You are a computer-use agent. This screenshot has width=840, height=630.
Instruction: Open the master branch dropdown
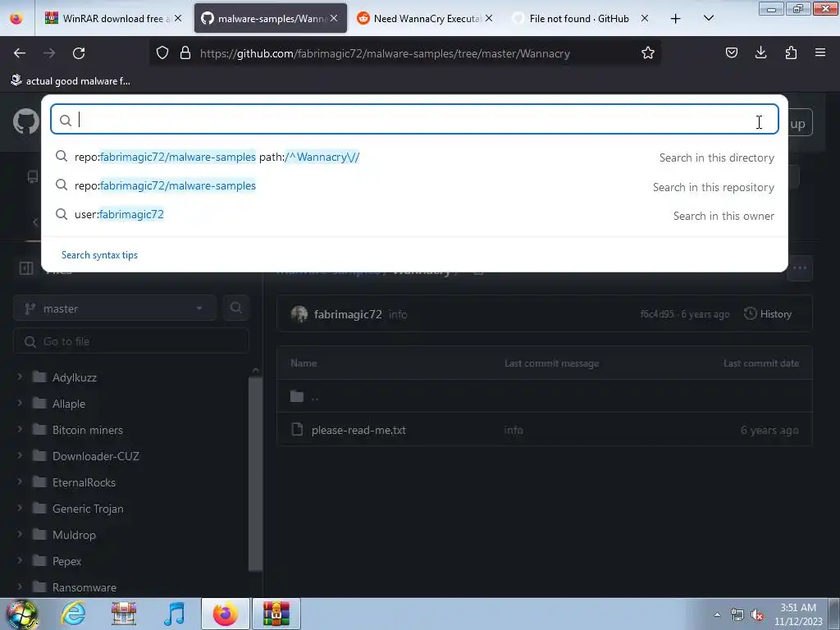coord(115,308)
